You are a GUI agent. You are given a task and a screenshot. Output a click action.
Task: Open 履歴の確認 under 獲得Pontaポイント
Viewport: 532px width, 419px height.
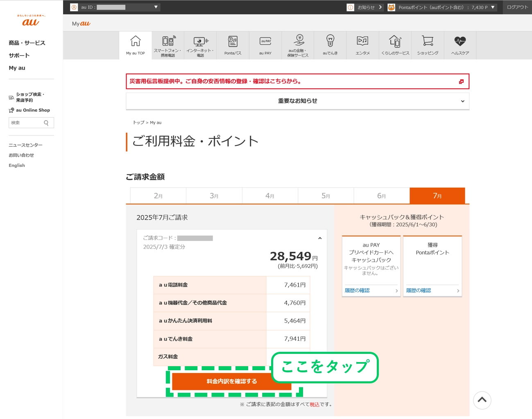point(419,290)
